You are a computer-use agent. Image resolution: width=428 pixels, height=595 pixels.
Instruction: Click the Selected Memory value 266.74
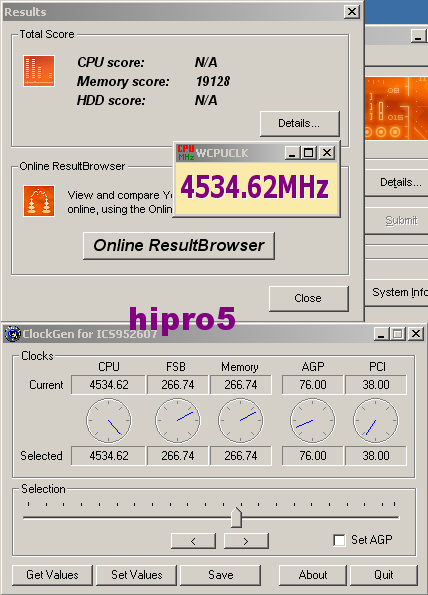tap(241, 456)
